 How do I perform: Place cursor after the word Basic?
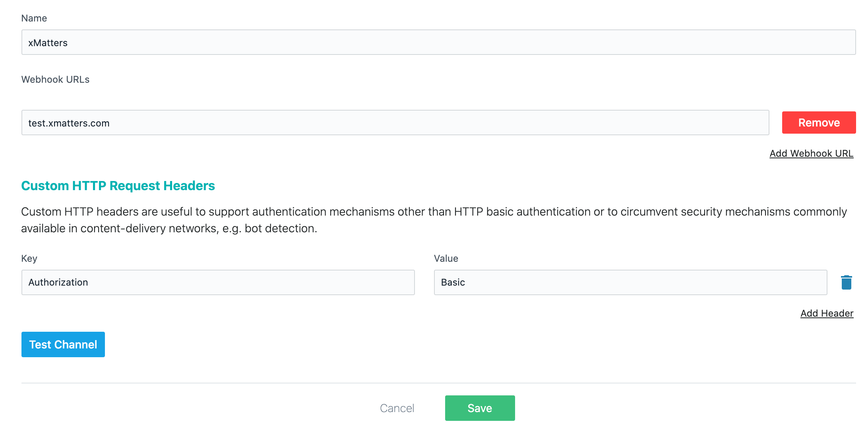click(x=466, y=282)
